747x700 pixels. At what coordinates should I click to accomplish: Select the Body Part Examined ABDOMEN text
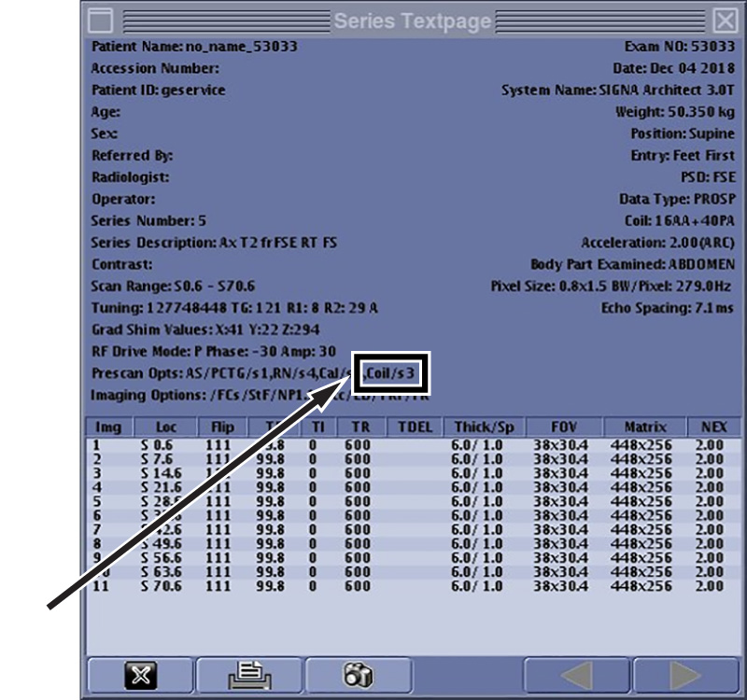[x=632, y=264]
